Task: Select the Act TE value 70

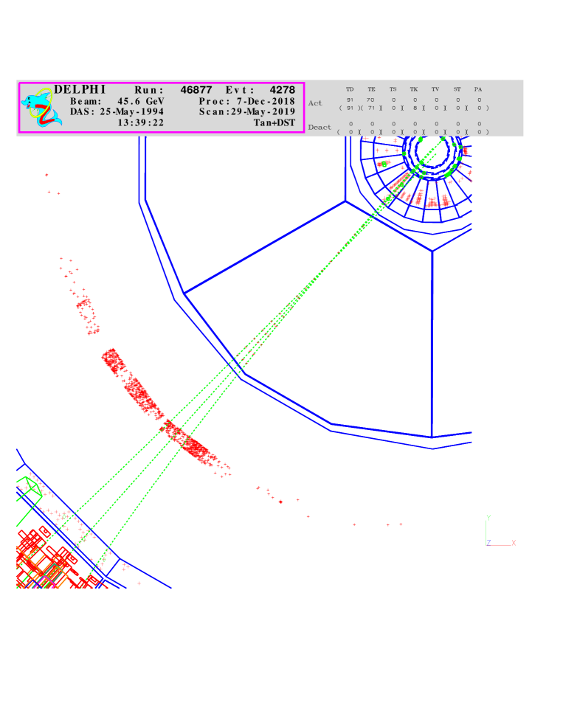Action: click(x=370, y=100)
